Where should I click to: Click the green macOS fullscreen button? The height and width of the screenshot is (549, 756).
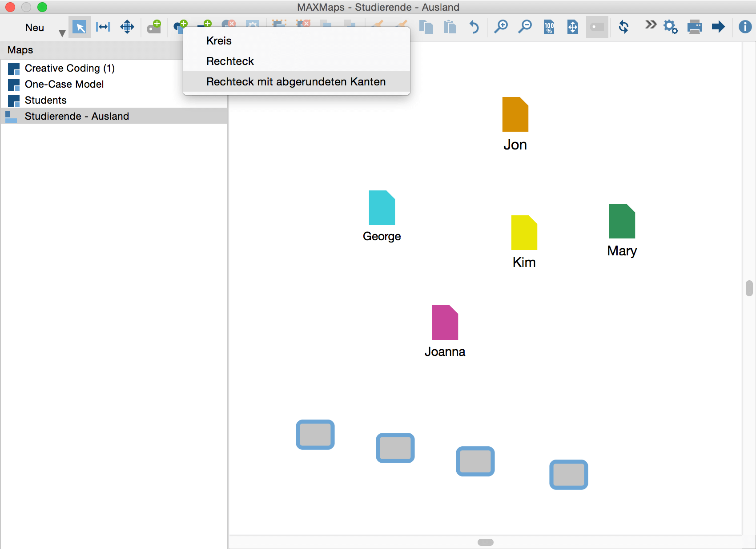tap(42, 7)
